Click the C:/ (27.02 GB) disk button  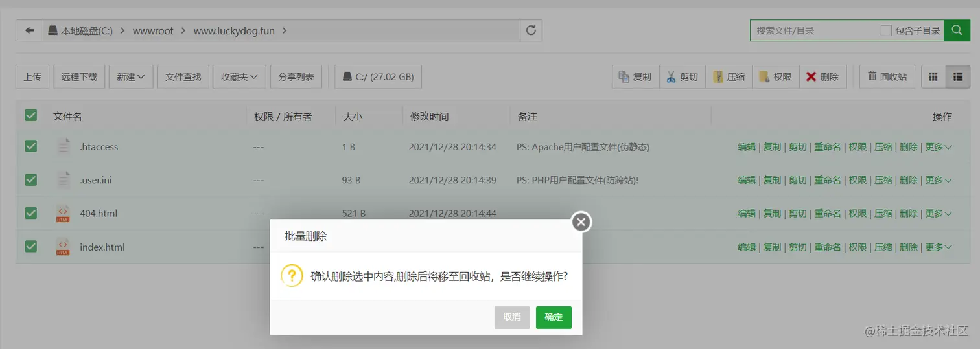click(x=379, y=77)
